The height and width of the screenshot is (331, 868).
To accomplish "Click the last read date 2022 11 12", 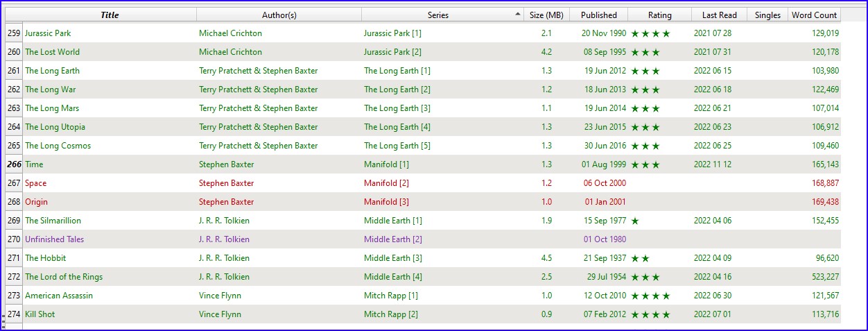I will [712, 164].
